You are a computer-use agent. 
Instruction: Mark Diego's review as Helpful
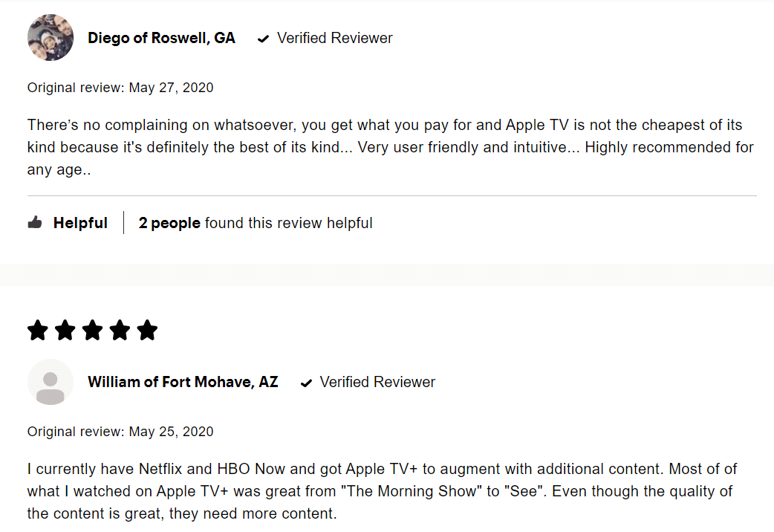coord(80,223)
